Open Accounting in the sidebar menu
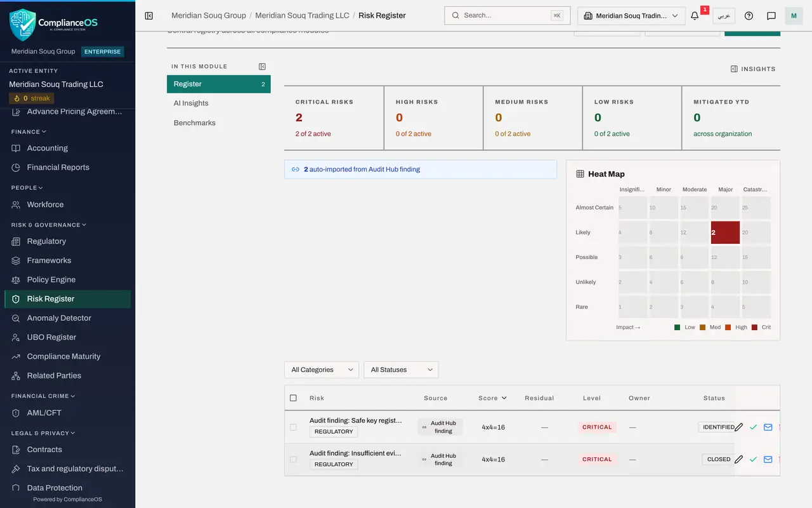Image resolution: width=812 pixels, height=508 pixels. pos(67,148)
